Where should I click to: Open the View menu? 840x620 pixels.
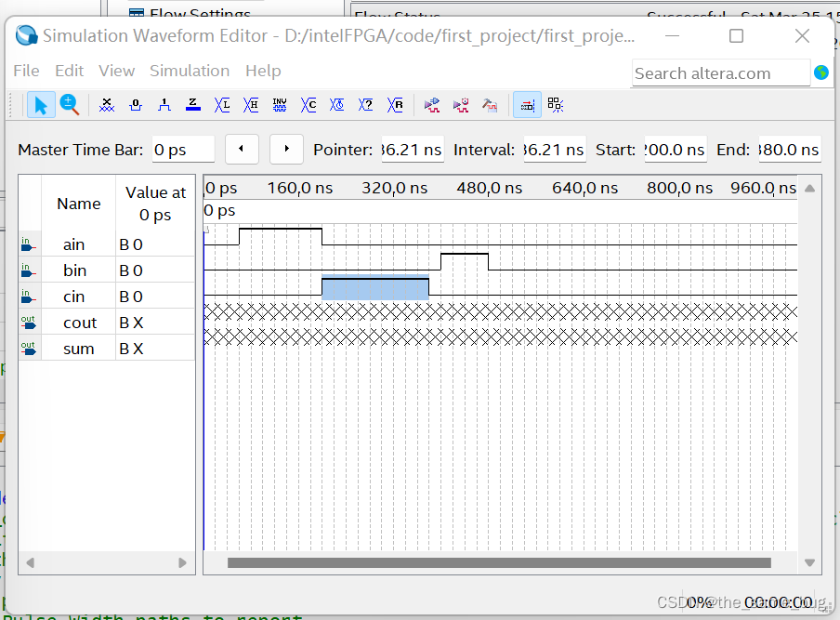tap(116, 71)
